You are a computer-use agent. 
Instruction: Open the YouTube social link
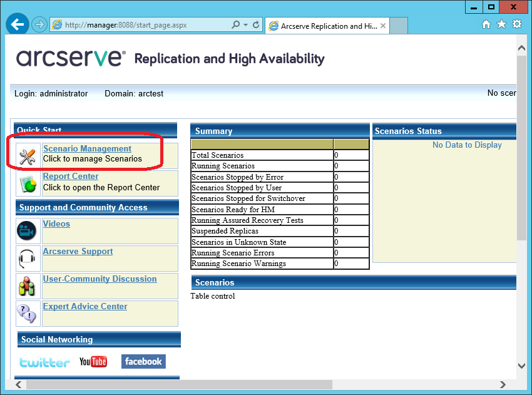pyautogui.click(x=93, y=362)
